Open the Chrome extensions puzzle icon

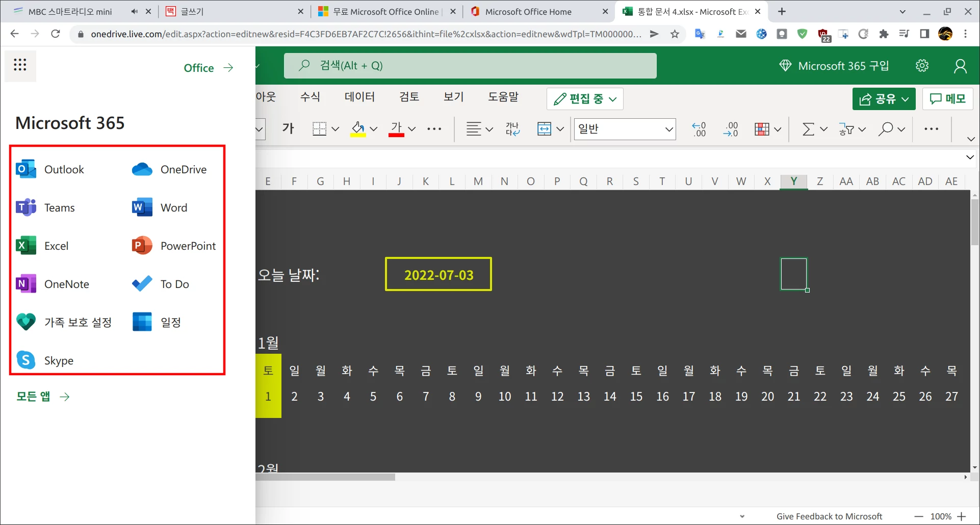[884, 34]
